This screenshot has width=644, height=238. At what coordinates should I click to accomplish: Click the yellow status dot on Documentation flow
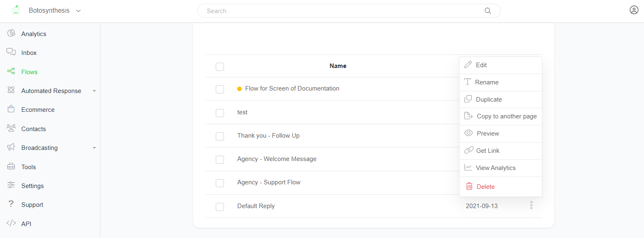click(240, 89)
